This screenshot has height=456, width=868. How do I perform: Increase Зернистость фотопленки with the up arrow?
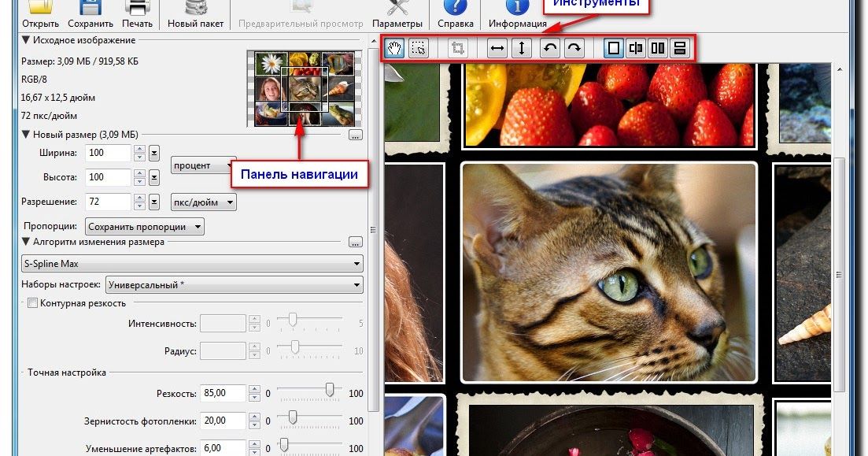coord(255,417)
